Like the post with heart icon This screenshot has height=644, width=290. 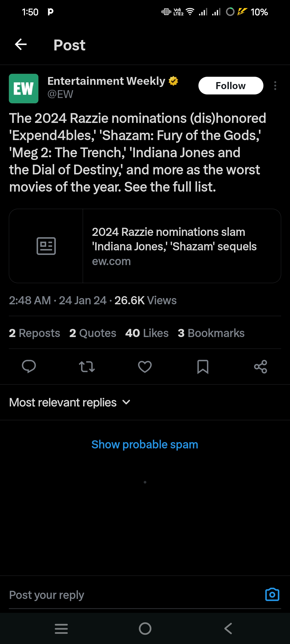(x=145, y=367)
